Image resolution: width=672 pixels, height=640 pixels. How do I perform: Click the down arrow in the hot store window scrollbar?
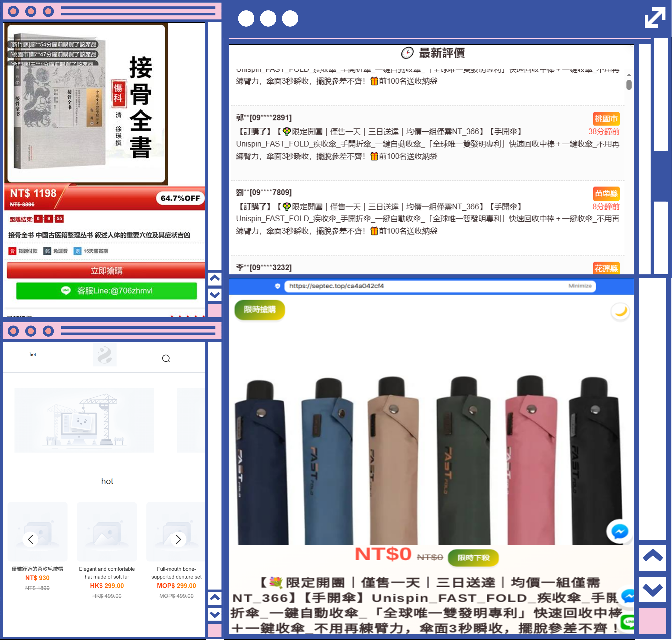215,614
